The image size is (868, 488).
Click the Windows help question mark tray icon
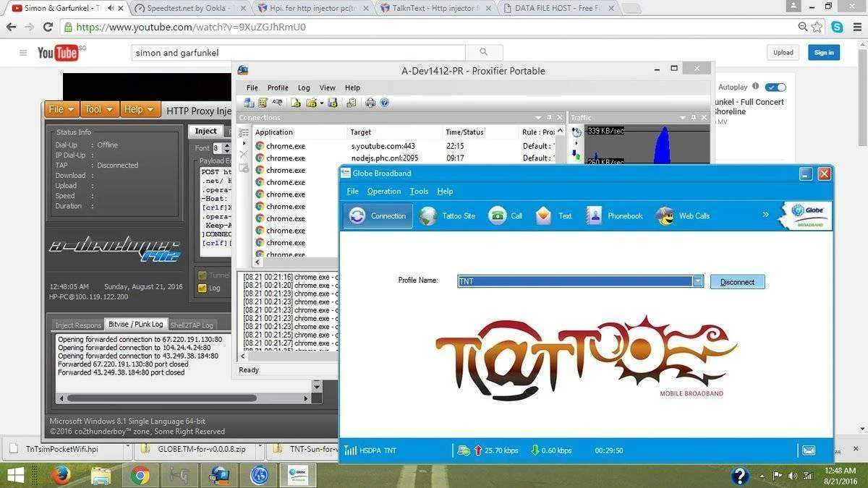click(739, 476)
